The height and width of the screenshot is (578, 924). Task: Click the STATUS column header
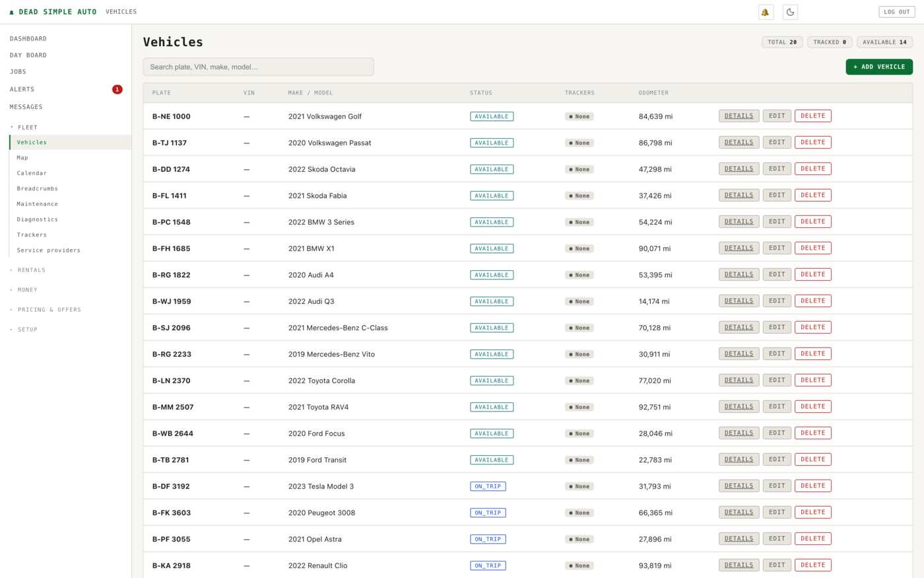coord(480,93)
